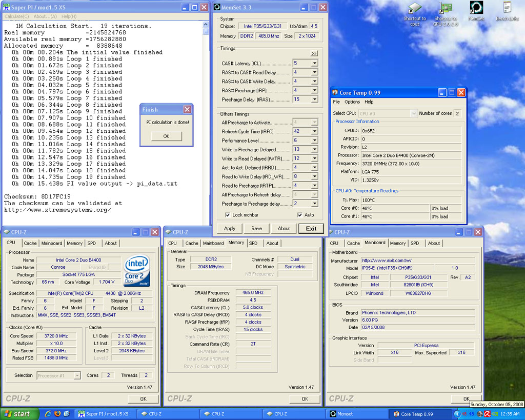Viewport: 525px width, 420px height.
Task: Open the File menu in Core Temp
Action: coord(336,102)
